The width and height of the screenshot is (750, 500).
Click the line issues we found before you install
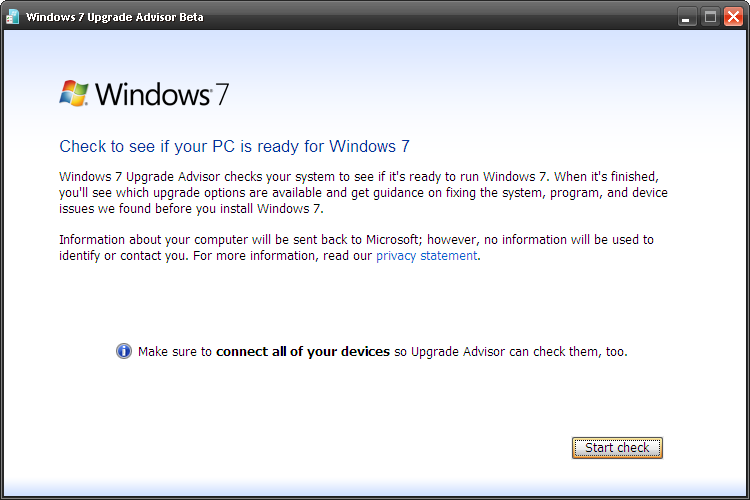pyautogui.click(x=191, y=209)
